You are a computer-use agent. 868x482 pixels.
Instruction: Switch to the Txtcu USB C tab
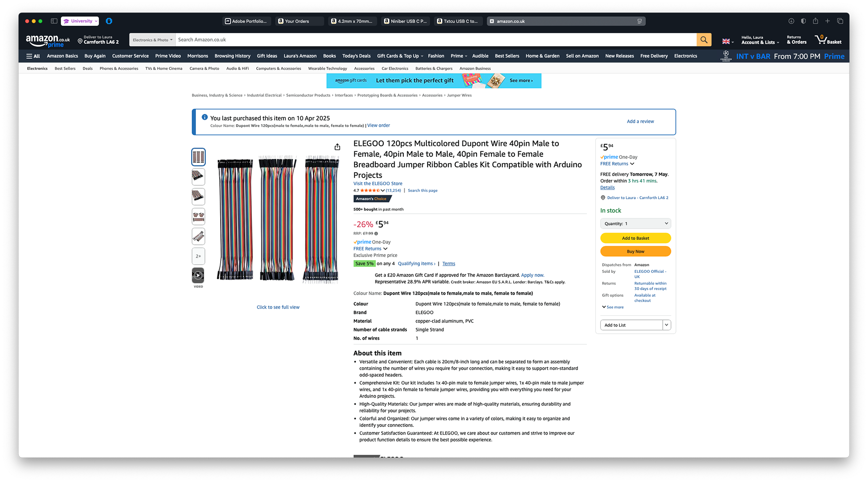[x=458, y=21]
